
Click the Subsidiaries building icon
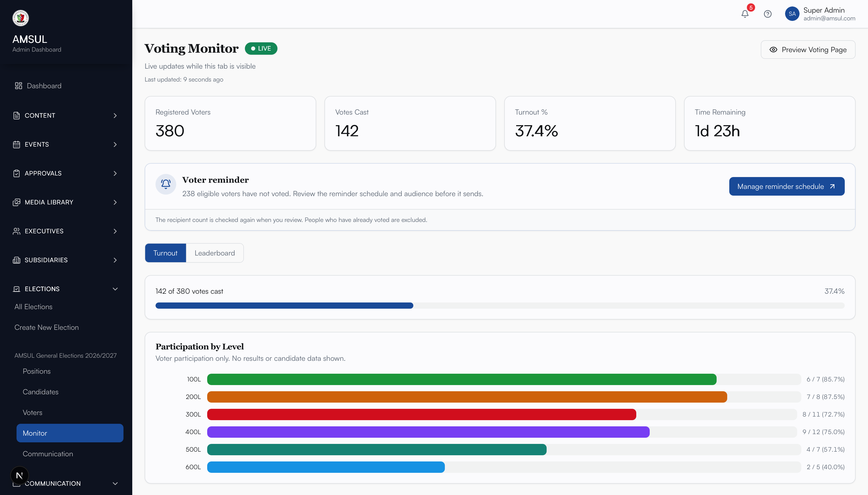[16, 260]
